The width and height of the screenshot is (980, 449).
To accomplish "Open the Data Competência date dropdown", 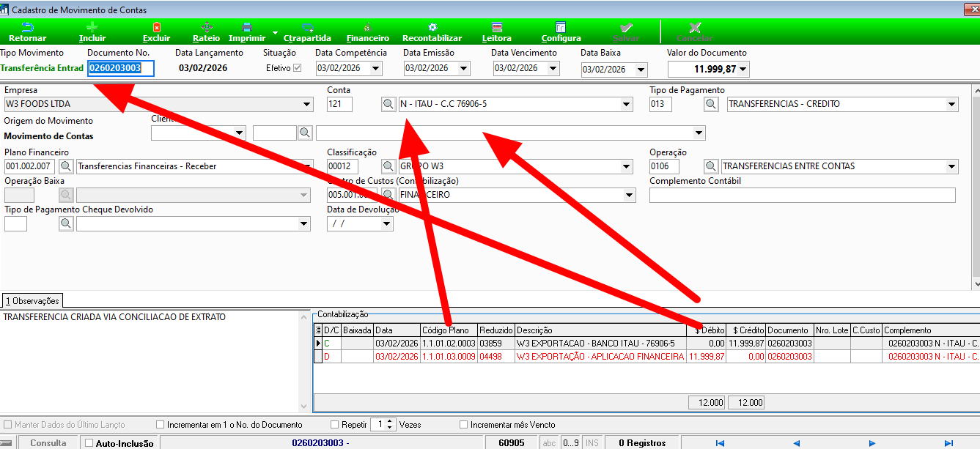I will 376,69.
